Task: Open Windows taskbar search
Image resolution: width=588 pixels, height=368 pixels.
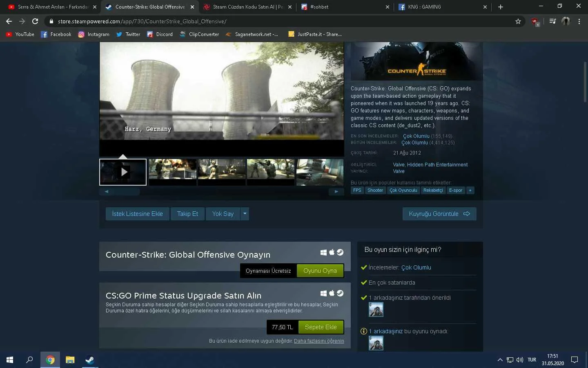Action: (x=29, y=360)
